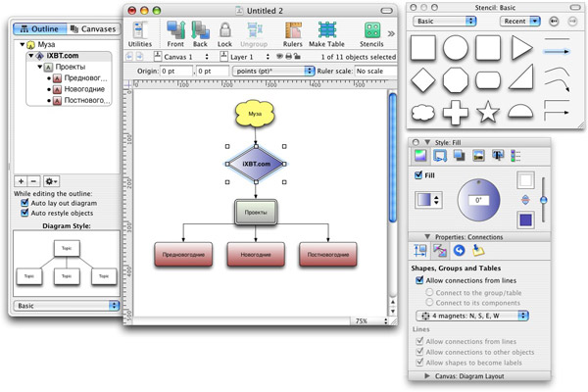This screenshot has height=392, width=588.
Task: Open the points (pt) units dropdown
Action: [273, 71]
